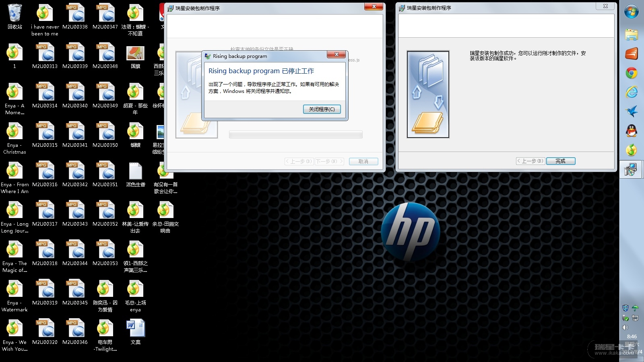The width and height of the screenshot is (644, 362).
Task: Select the 胡夏 - 那些年 music file
Action: 135,99
